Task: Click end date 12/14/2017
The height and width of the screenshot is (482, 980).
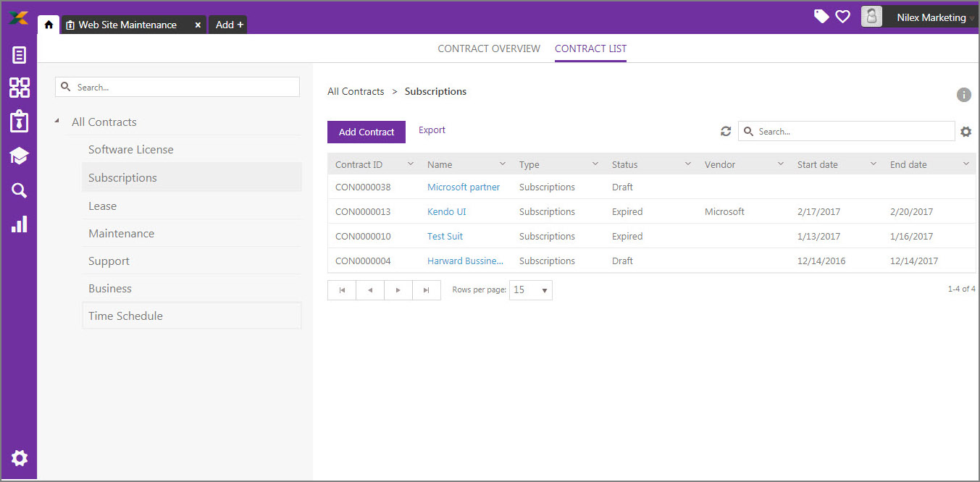Action: point(914,261)
